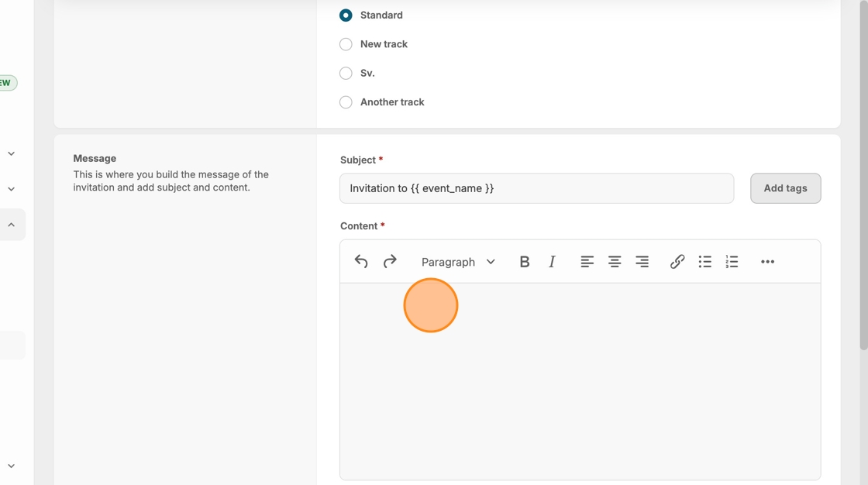The height and width of the screenshot is (485, 868).
Task: Click the undo arrow in editor toolbar
Action: coord(361,262)
